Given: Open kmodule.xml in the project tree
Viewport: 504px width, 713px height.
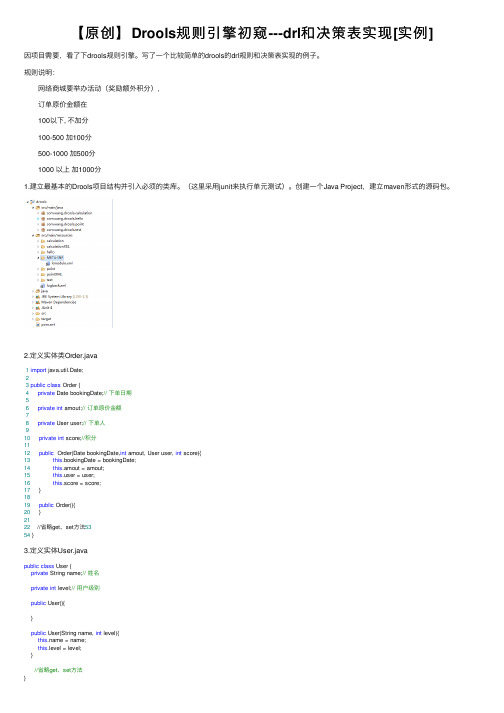Looking at the screenshot, I should [x=62, y=263].
